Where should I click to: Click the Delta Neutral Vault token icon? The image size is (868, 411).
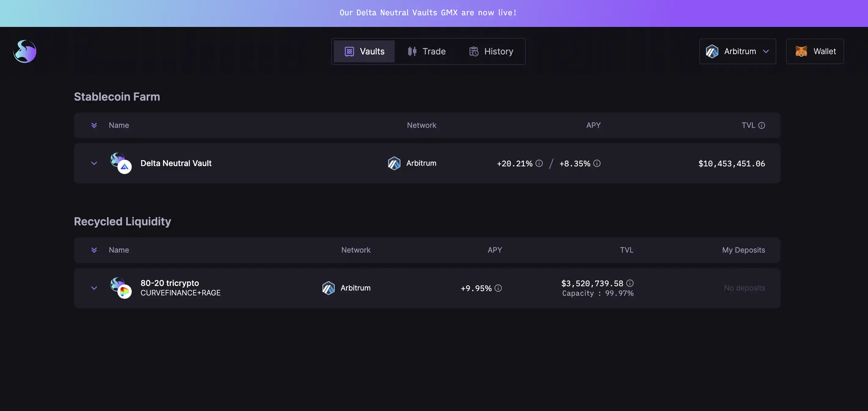click(x=121, y=163)
